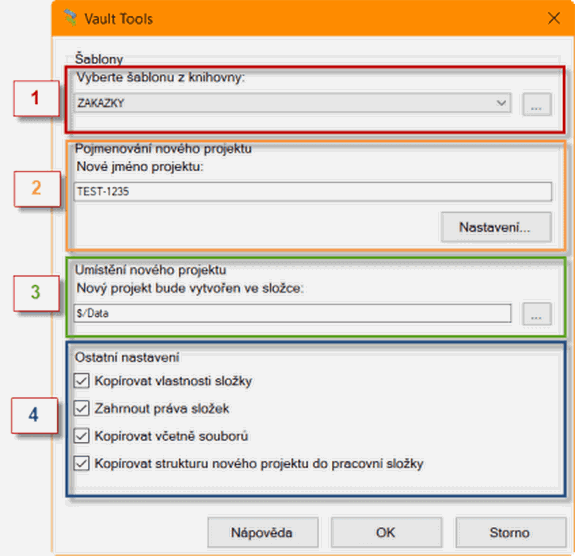Screen dimensions: 575x556
Task: Select the ZAKAZKY template combo box
Action: tap(292, 103)
